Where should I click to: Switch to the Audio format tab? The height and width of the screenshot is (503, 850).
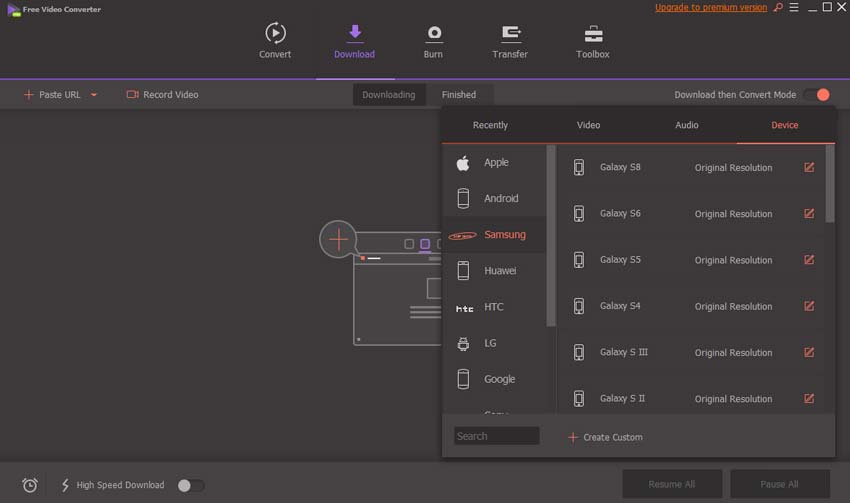686,125
